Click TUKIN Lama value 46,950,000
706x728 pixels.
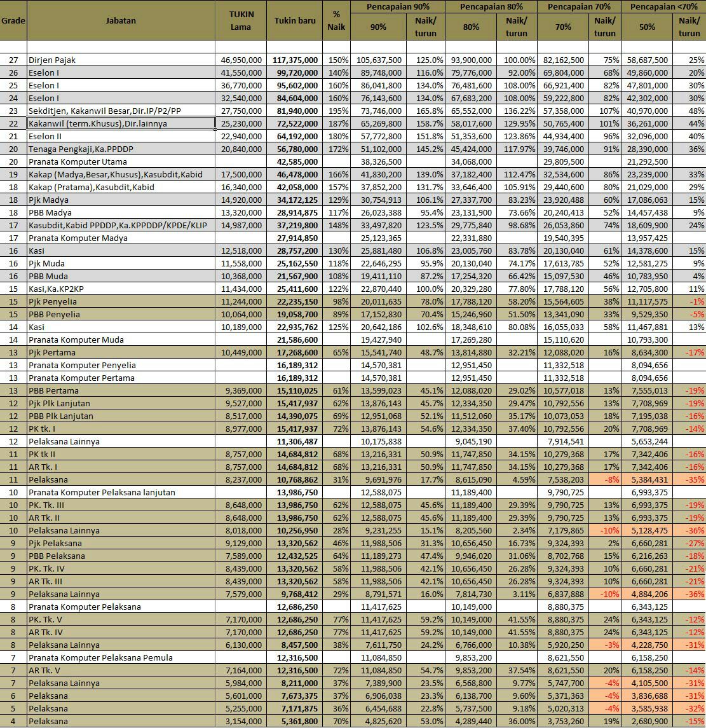241,60
